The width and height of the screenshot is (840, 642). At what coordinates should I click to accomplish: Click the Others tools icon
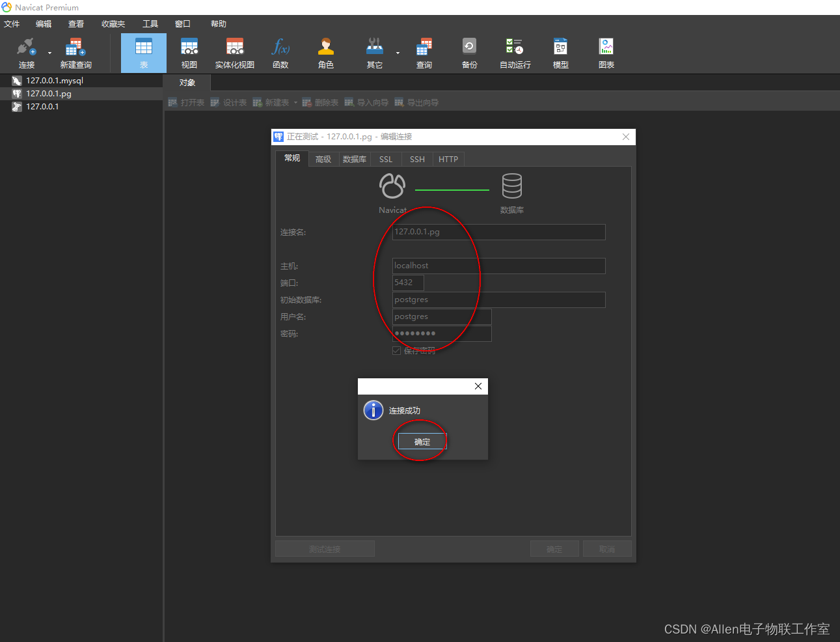(375, 47)
